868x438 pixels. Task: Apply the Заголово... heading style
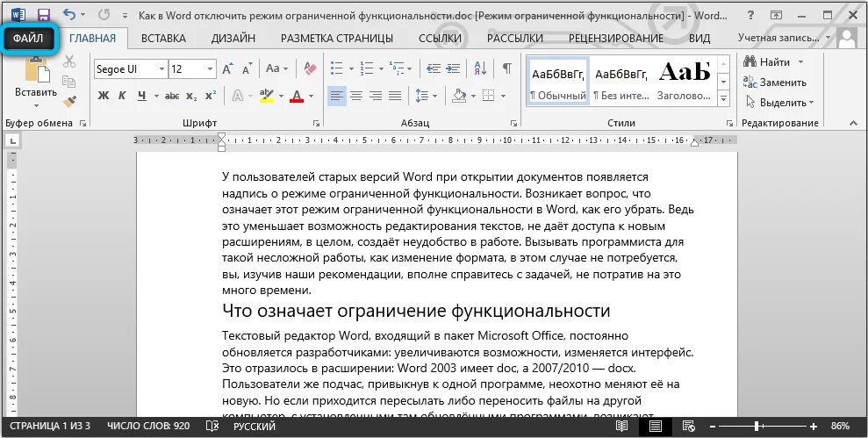pos(685,82)
